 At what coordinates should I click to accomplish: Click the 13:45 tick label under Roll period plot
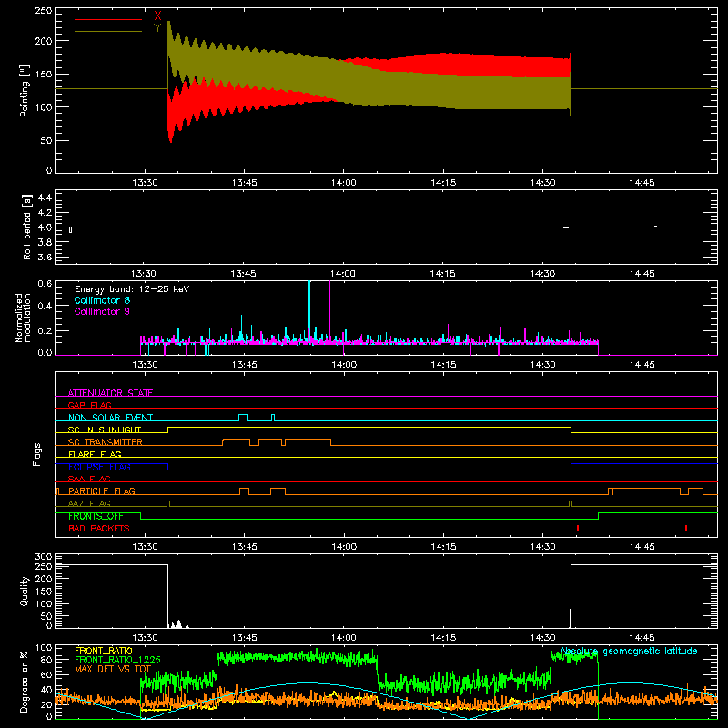point(243,274)
